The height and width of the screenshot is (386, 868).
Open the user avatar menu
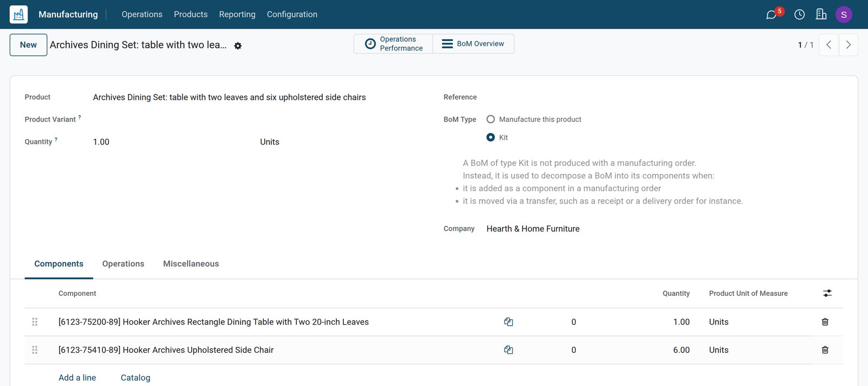pyautogui.click(x=844, y=15)
